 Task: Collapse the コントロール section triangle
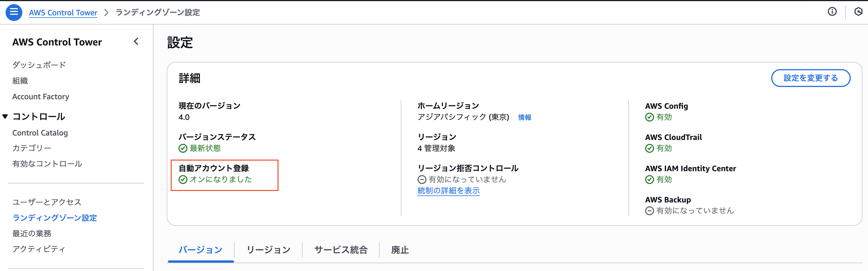tap(5, 116)
